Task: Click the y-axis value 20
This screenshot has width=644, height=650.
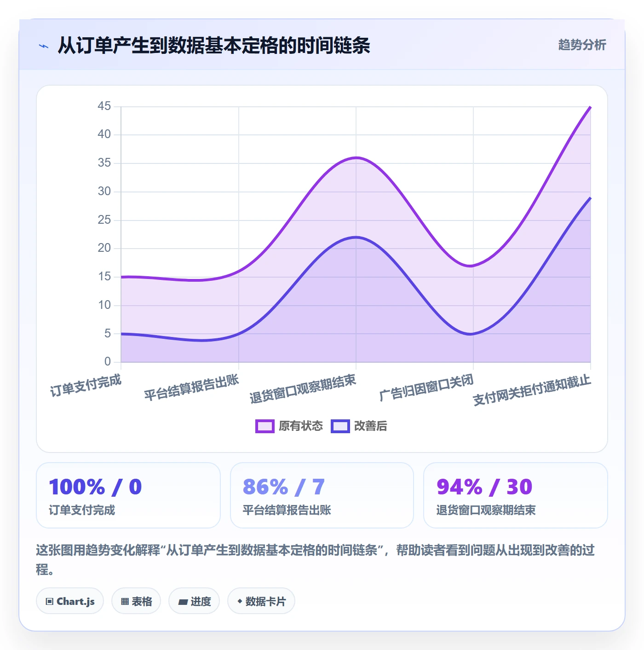Action: coord(104,248)
